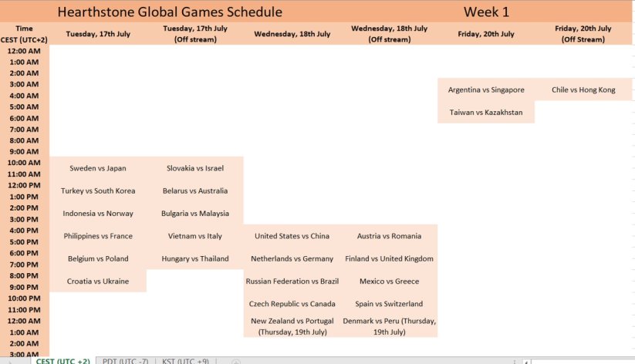Select the 5:00 PM time cell
635x364 pixels.
pos(24,241)
